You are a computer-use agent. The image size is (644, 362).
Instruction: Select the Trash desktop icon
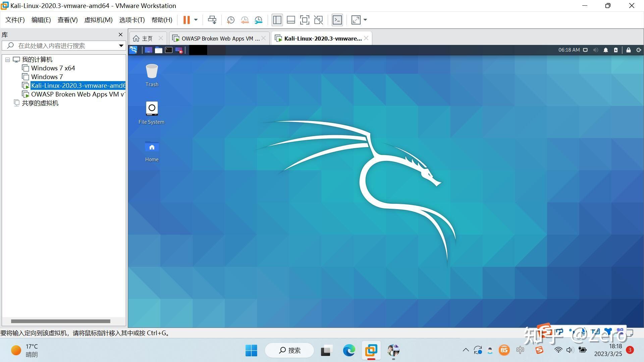(152, 75)
